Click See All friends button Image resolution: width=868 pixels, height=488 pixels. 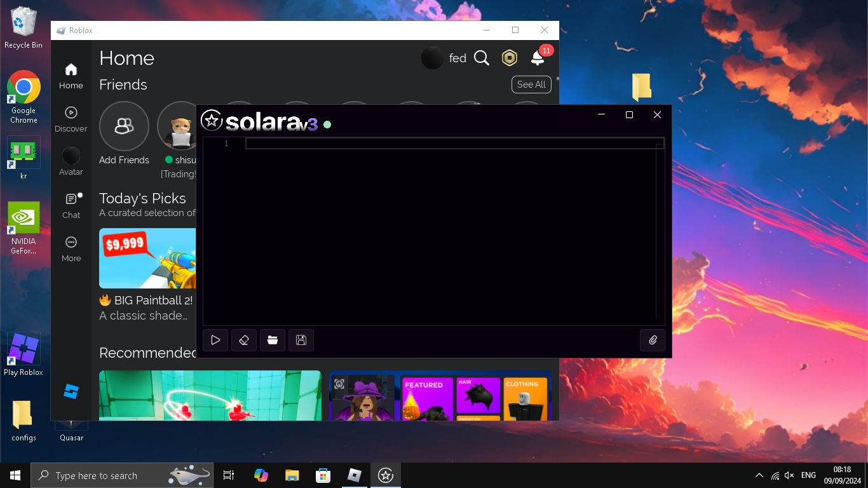pos(531,85)
